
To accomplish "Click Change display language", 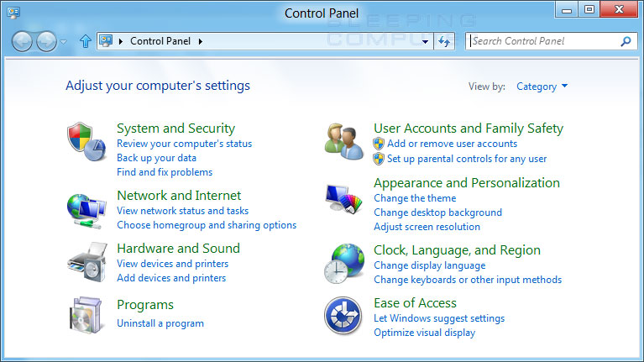I will (x=430, y=265).
